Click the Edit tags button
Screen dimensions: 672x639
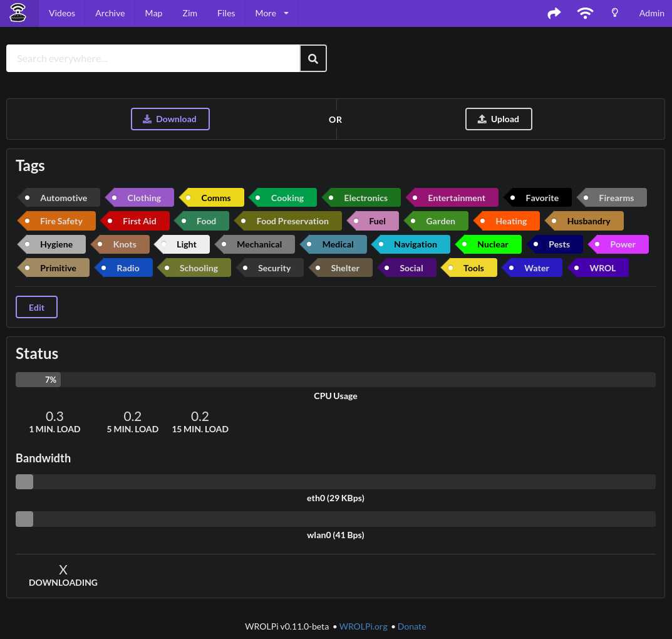pos(36,307)
